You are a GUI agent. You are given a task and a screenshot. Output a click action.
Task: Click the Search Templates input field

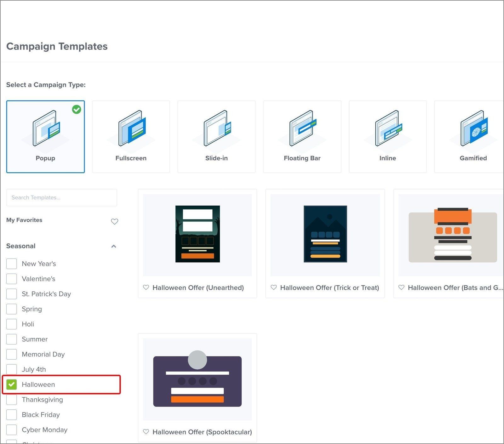[x=62, y=197]
